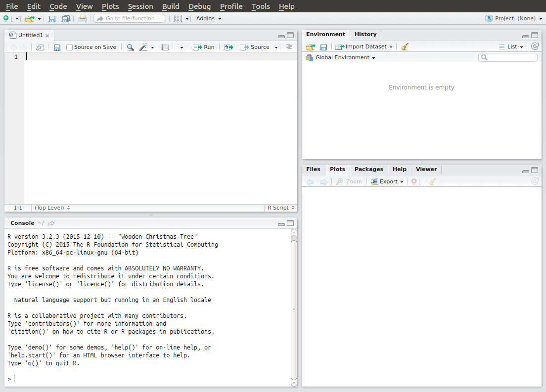
Task: Switch to the Help tab
Action: pyautogui.click(x=400, y=169)
